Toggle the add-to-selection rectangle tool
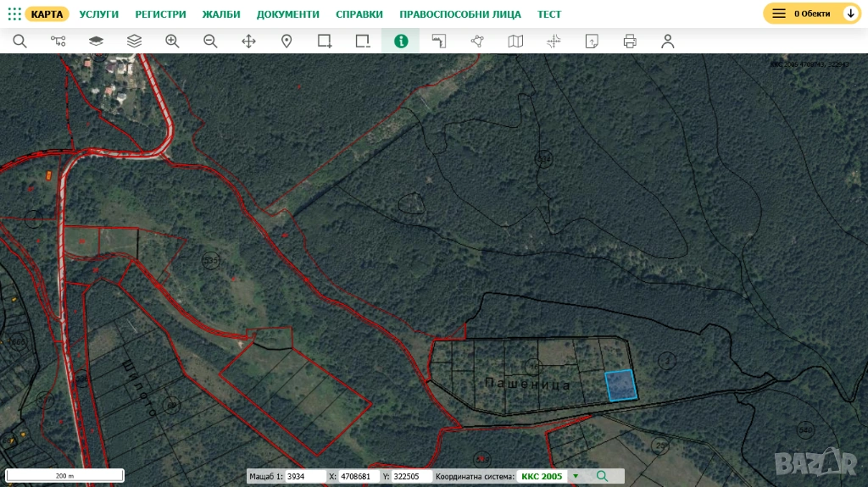Viewport: 868px width, 487px height. [x=325, y=41]
